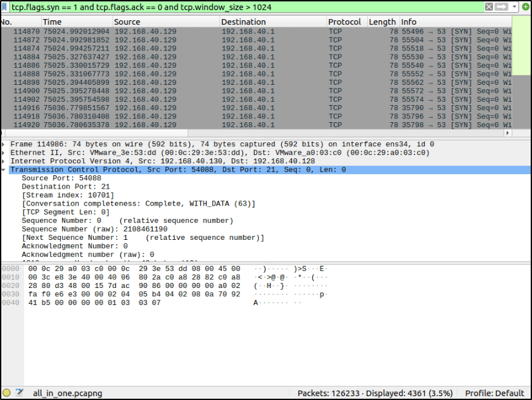Image resolution: width=532 pixels, height=400 pixels.
Task: Click the Length column header
Action: coord(382,22)
